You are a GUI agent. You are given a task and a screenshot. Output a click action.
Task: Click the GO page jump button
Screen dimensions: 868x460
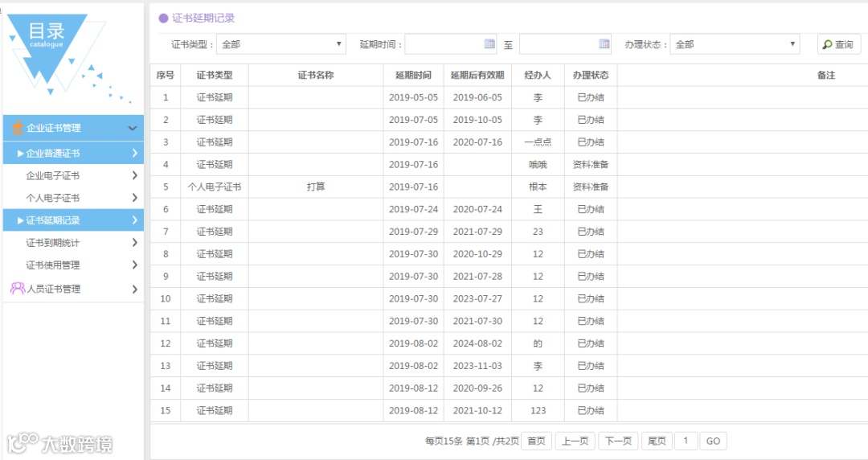pos(713,442)
